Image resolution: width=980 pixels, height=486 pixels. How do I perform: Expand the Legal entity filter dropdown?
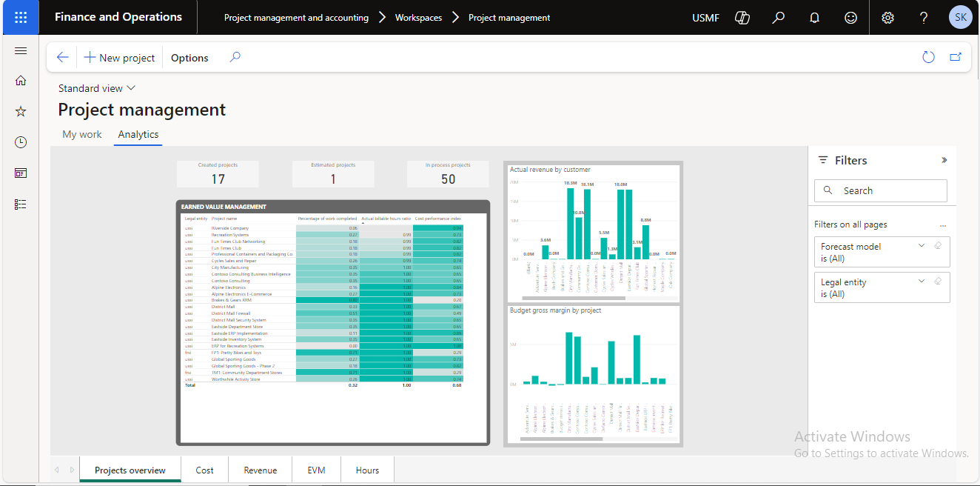coord(922,282)
